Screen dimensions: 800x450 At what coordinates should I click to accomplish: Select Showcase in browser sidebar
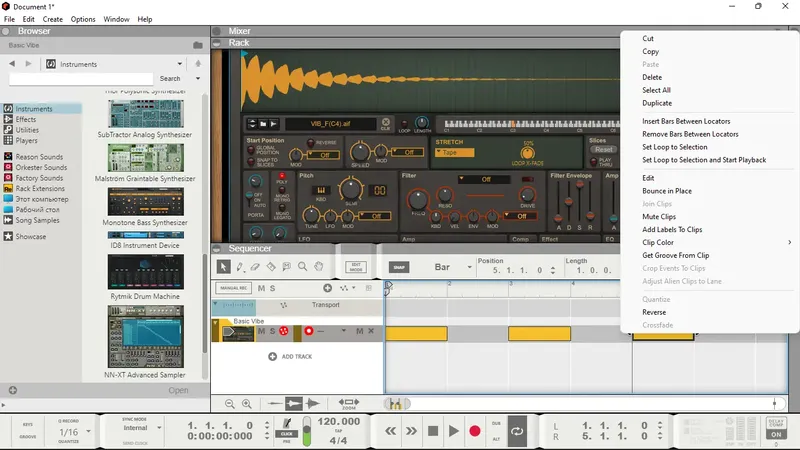pos(31,236)
